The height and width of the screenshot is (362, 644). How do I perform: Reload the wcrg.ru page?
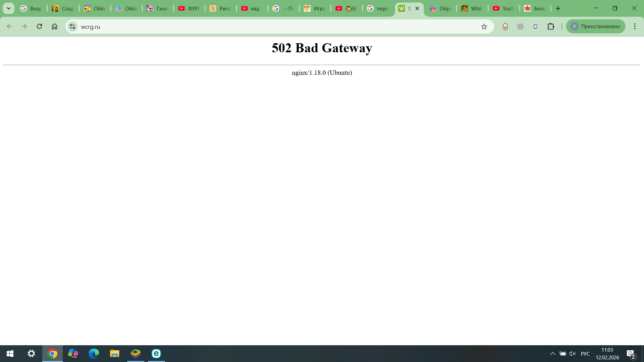[39, 26]
